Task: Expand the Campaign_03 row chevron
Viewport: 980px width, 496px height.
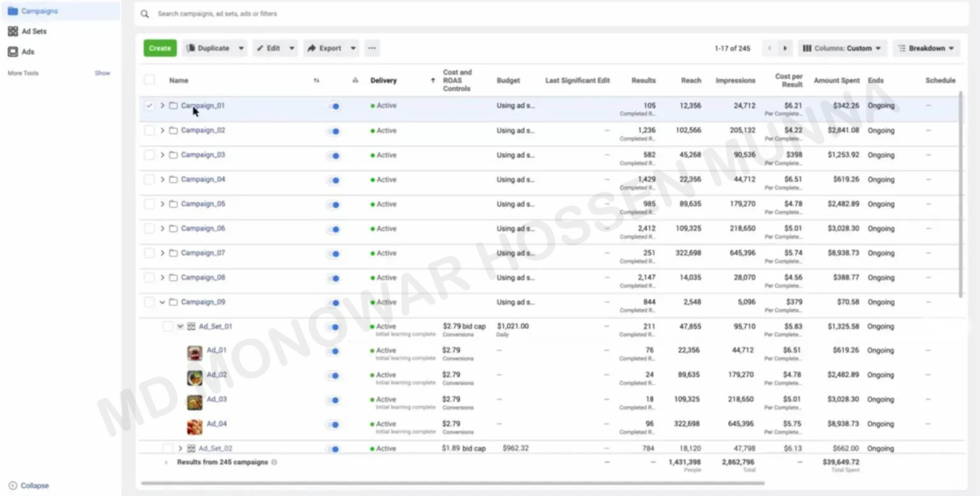Action: pos(162,154)
